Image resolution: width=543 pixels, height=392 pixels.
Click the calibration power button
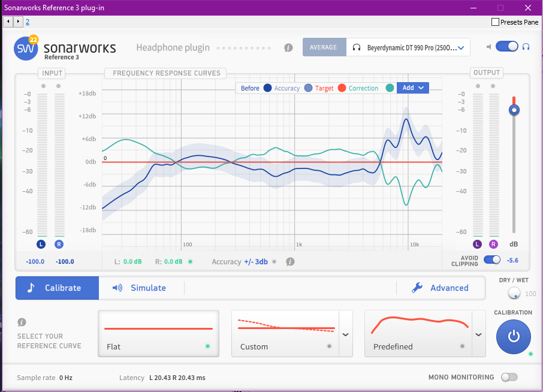[x=513, y=337]
